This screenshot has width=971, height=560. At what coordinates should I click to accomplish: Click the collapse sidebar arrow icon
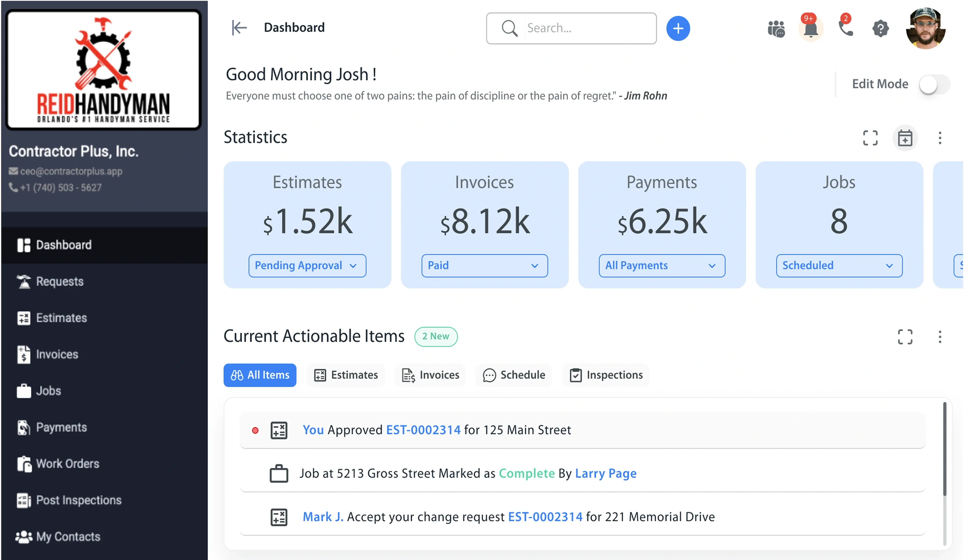click(x=239, y=28)
